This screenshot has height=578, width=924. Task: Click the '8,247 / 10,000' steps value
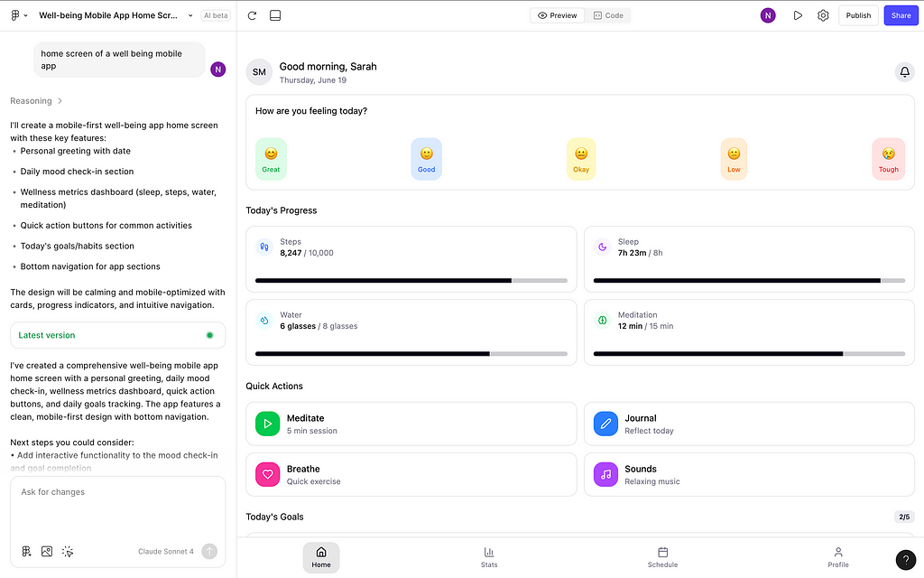[x=307, y=253]
